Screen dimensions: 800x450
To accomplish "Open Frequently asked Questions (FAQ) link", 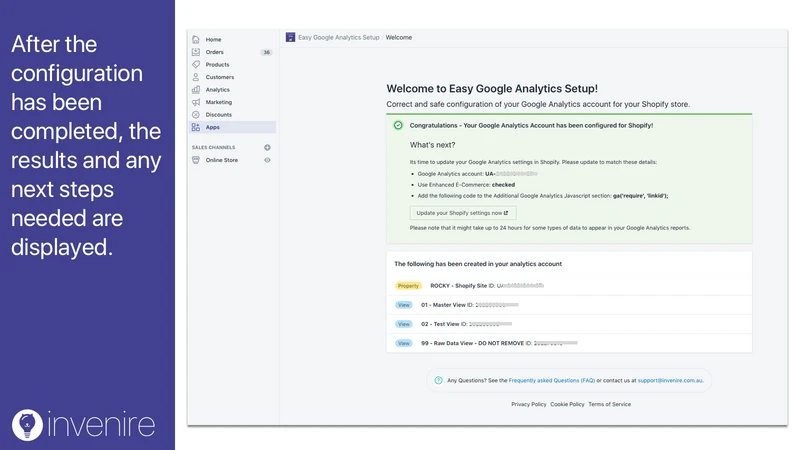I will coord(552,381).
